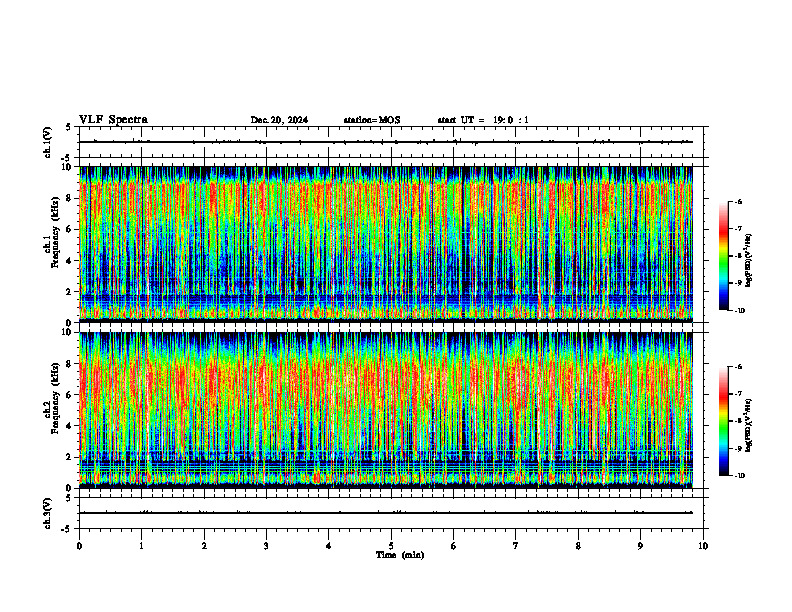Click the ch.2 color scale bar
792x612 pixels.
[724, 421]
